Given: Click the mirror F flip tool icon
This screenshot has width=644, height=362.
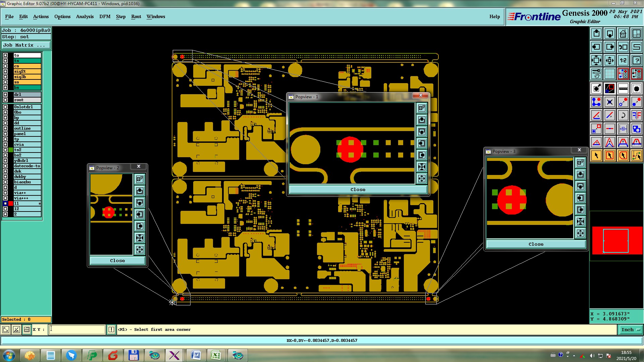Looking at the screenshot, I should pyautogui.click(x=636, y=115).
